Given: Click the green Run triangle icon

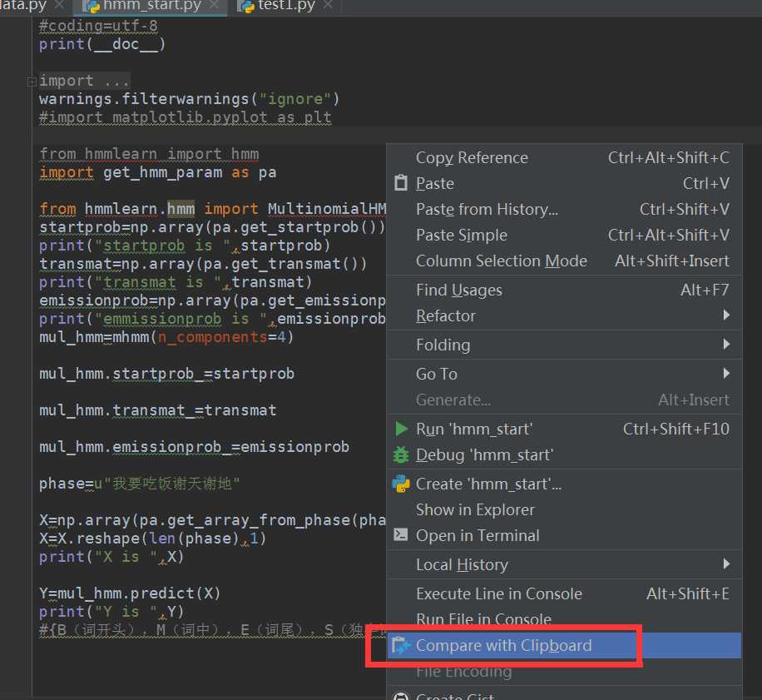Looking at the screenshot, I should pyautogui.click(x=402, y=429).
